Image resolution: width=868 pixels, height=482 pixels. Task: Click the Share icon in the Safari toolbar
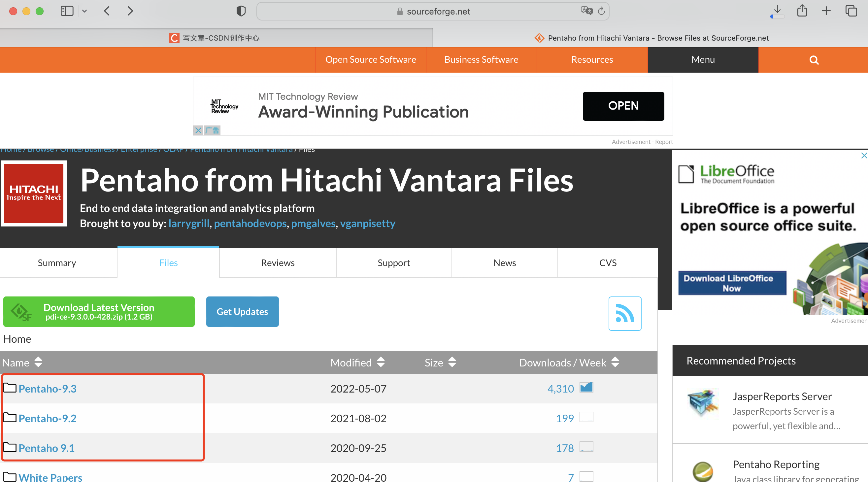pos(802,11)
